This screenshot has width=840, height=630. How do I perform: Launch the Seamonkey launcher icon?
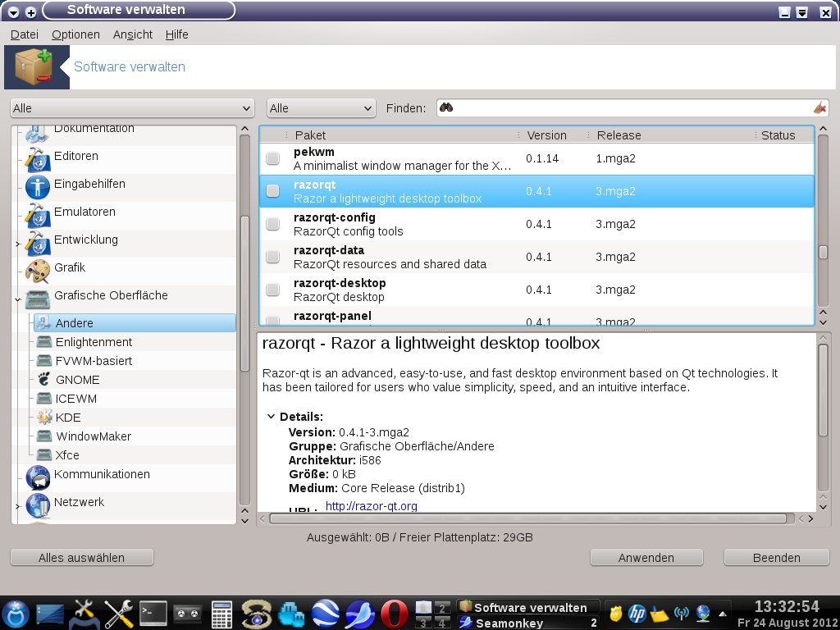[x=359, y=614]
